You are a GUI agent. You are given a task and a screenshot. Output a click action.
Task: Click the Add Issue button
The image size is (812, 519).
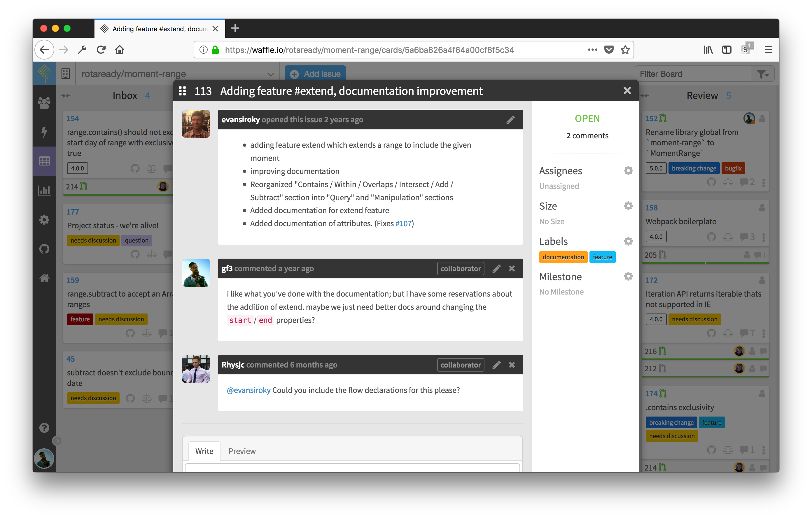(x=315, y=74)
